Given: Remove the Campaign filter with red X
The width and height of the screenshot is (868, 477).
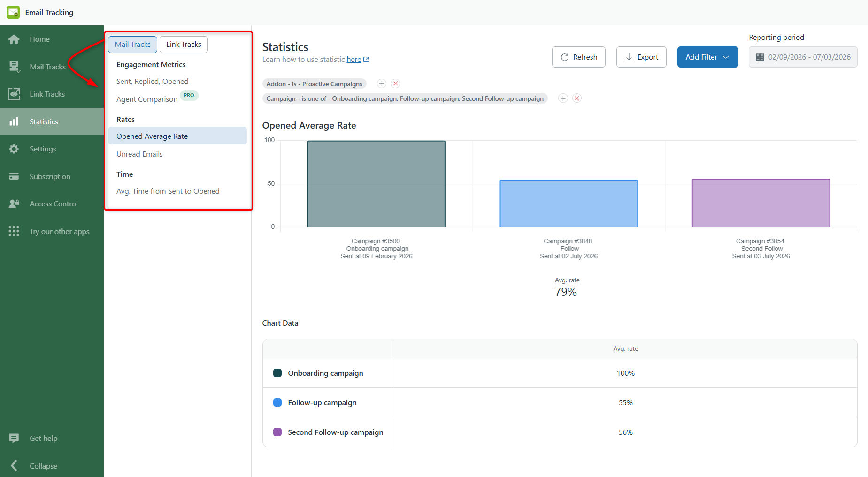Looking at the screenshot, I should pyautogui.click(x=577, y=98).
